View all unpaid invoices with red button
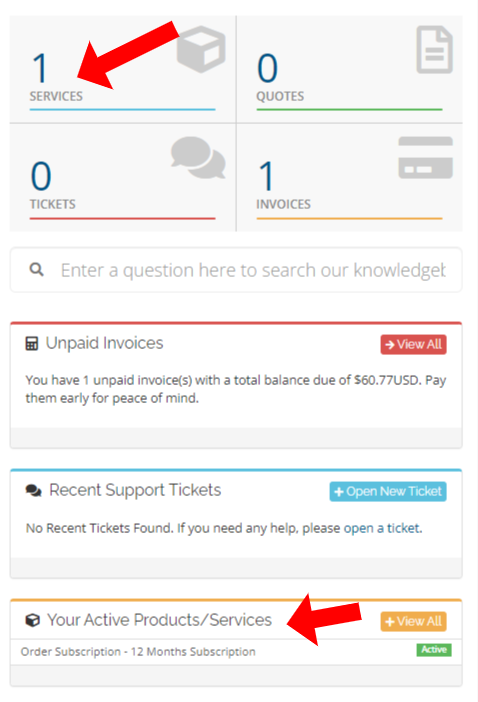The width and height of the screenshot is (478, 702). pos(414,344)
